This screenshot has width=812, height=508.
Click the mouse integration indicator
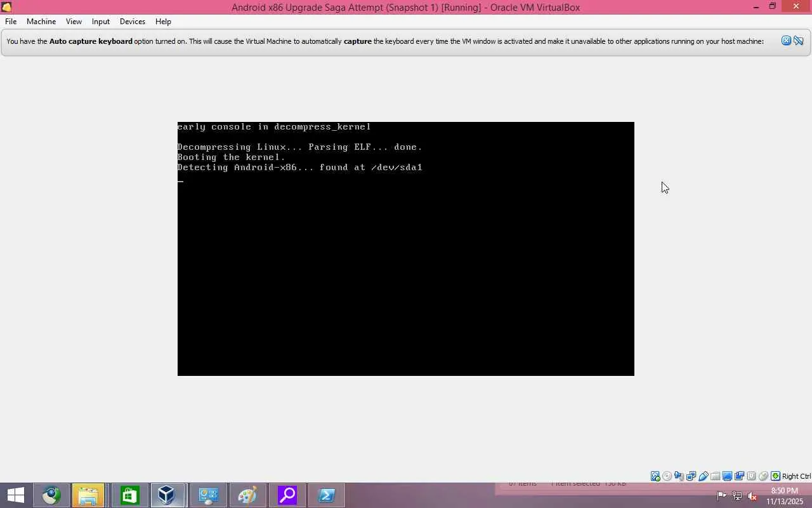tap(763, 476)
